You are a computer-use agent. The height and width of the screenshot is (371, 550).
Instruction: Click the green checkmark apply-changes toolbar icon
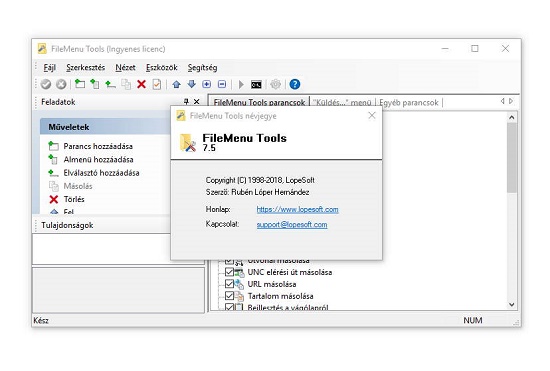click(46, 84)
